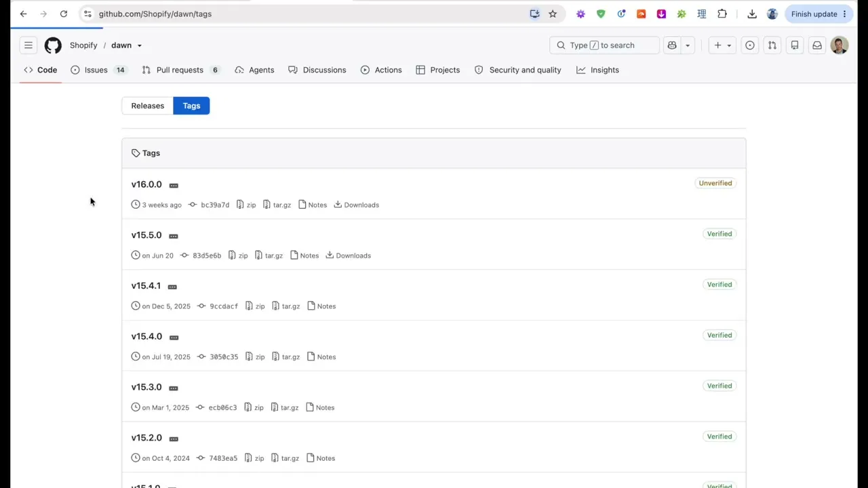Open the Shopify owner link
Screen dimensions: 868x488
tap(83, 45)
